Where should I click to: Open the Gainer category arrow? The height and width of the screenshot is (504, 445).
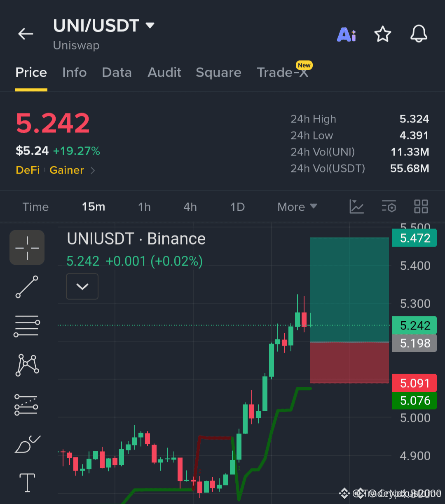93,170
